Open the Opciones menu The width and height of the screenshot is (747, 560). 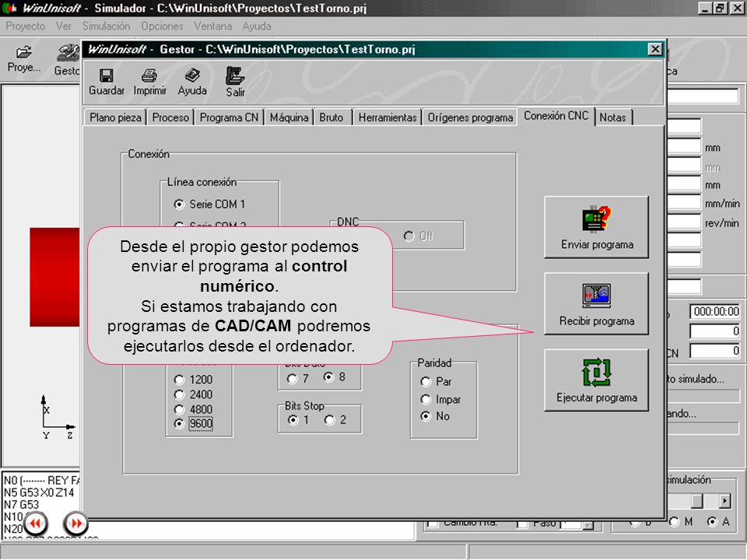162,26
